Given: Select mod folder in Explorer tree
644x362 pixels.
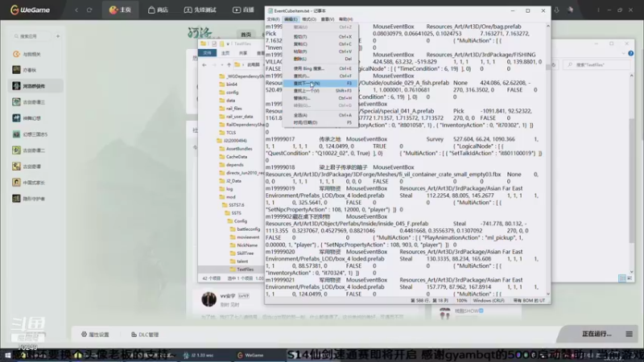Looking at the screenshot, I should (x=228, y=197).
